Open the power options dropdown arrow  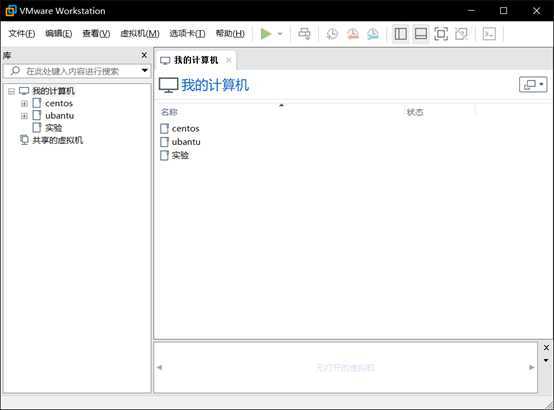click(280, 34)
